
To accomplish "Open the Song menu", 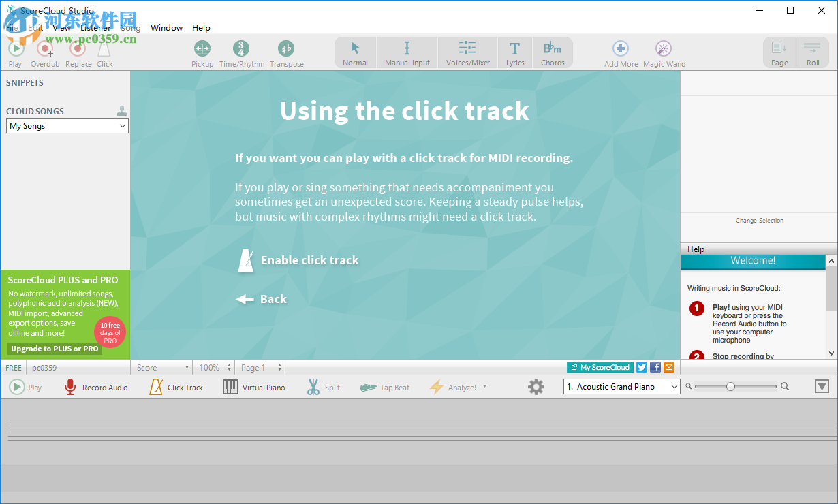I will [x=130, y=28].
